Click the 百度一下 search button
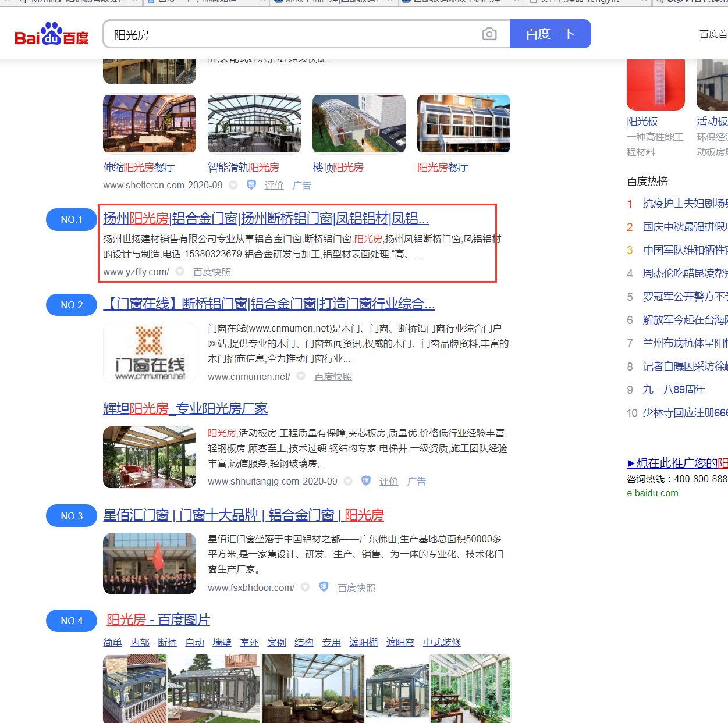This screenshot has width=728, height=723. [x=551, y=34]
